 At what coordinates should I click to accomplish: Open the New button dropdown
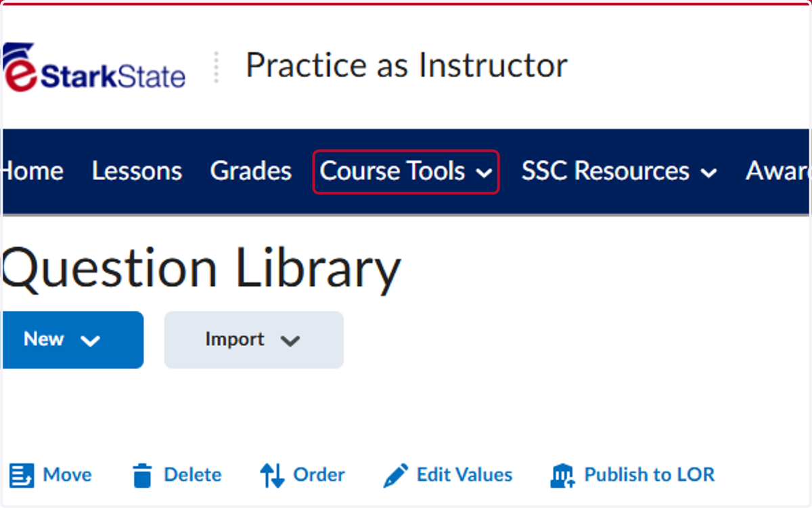pos(72,339)
